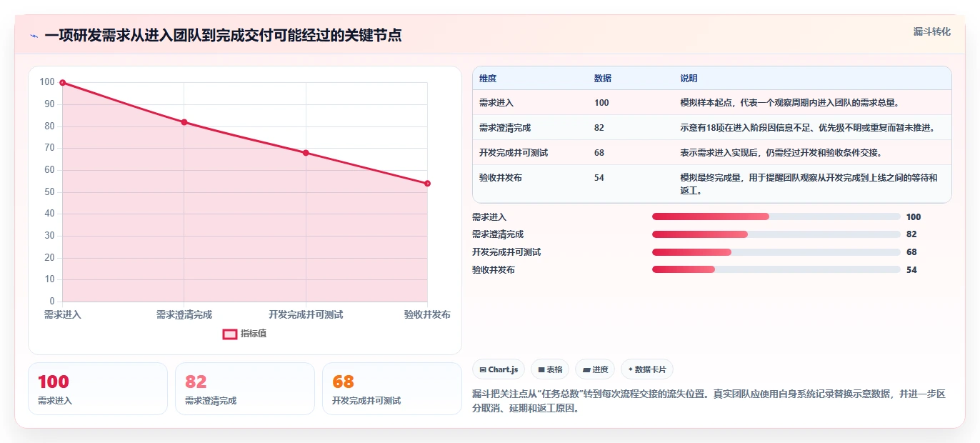The image size is (980, 443).
Task: Select the 表格 chip
Action: point(550,369)
